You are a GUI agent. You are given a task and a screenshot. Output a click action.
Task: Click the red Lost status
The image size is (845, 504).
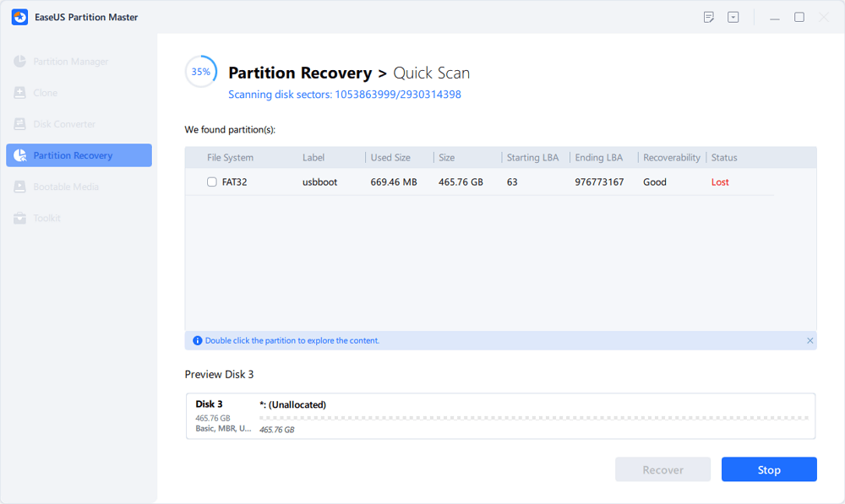[x=720, y=182]
